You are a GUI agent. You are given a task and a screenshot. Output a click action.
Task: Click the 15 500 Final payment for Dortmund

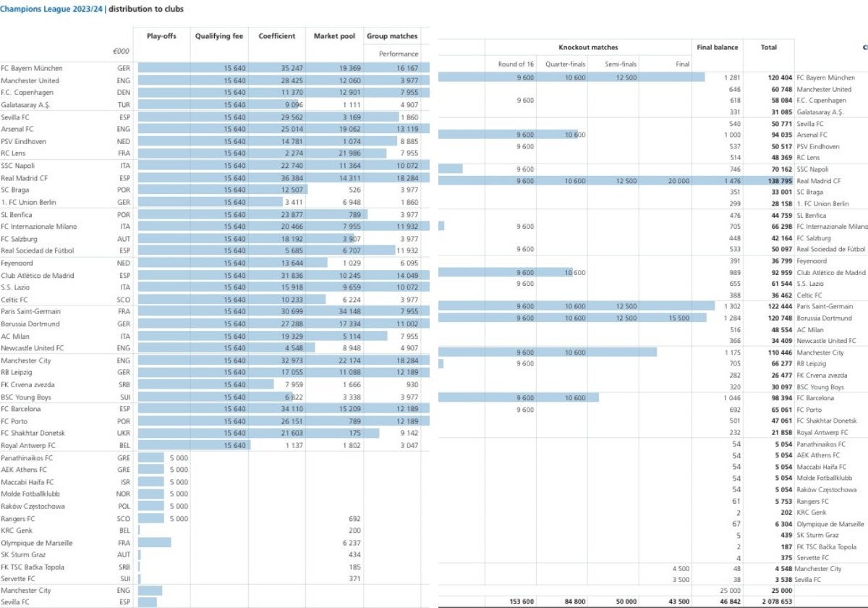678,318
